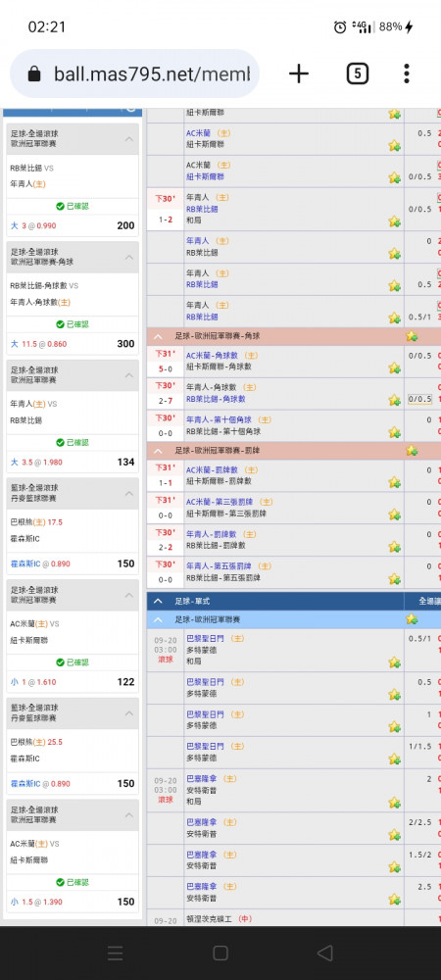
Task: Open Chrome three-dot overflow menu
Action: click(x=406, y=73)
